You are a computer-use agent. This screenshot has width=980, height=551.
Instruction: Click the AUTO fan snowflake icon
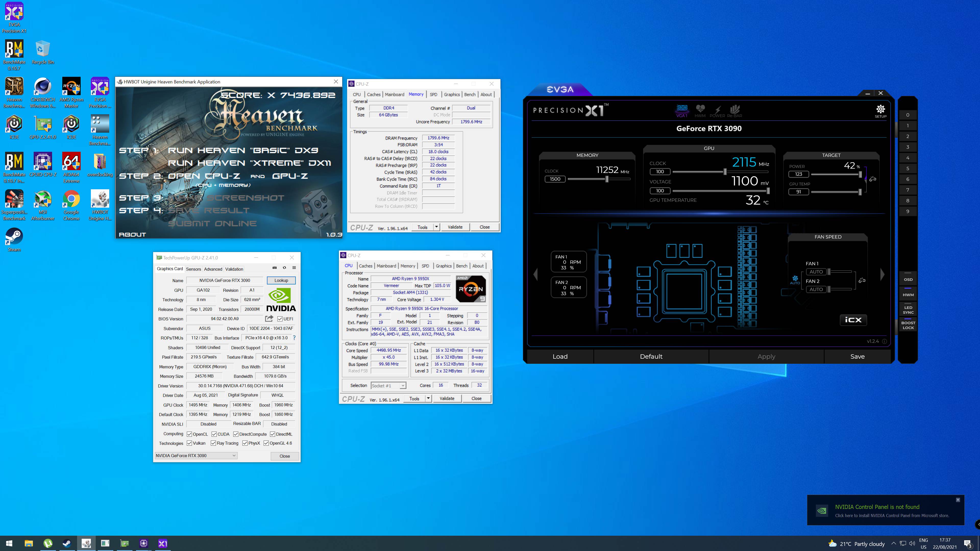click(x=795, y=280)
